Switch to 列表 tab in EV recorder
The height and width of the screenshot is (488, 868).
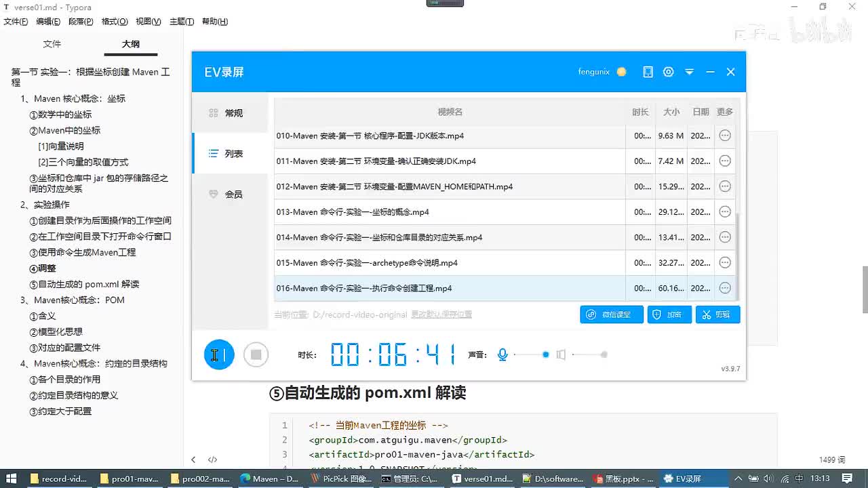(x=230, y=154)
